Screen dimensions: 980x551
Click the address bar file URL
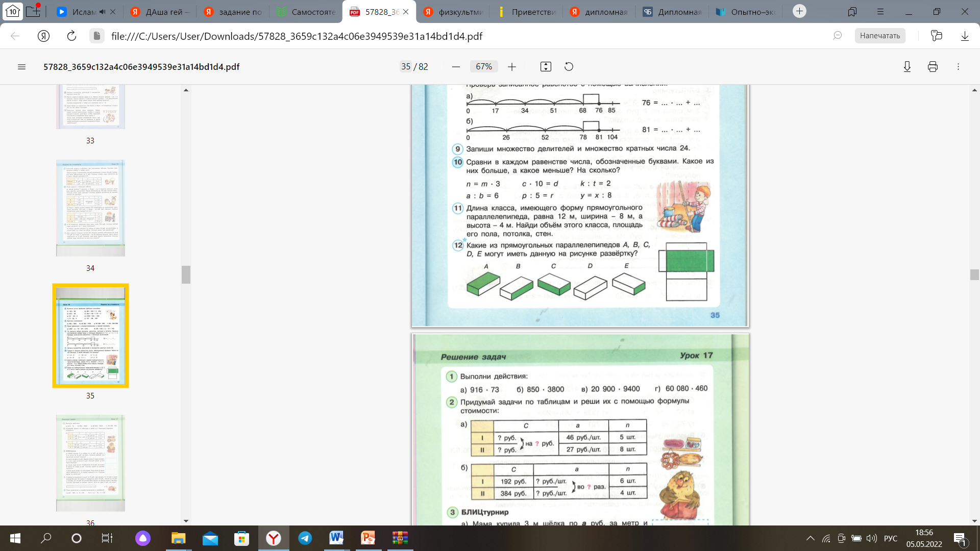click(297, 36)
